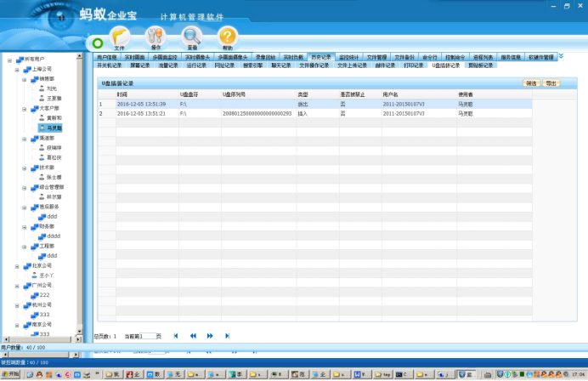Open the 帮助 (Help) question mark icon
The height and width of the screenshot is (381, 588).
point(227,37)
